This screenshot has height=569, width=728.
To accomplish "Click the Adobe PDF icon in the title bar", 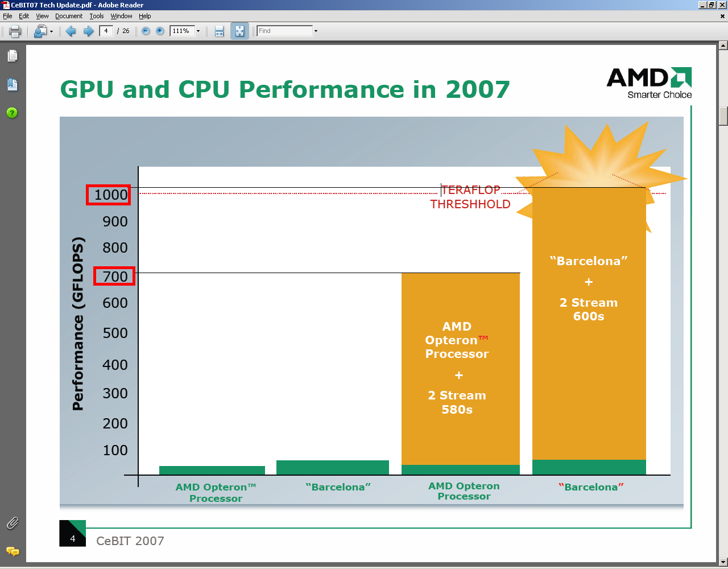I will [x=6, y=5].
